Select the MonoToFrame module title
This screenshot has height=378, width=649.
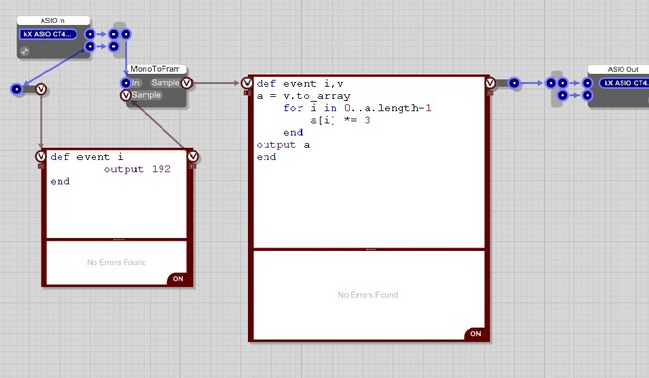pyautogui.click(x=155, y=69)
